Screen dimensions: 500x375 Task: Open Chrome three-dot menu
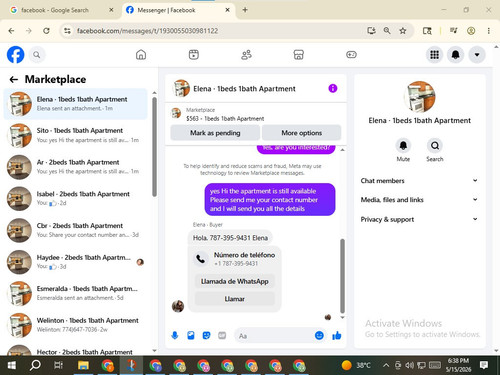(489, 31)
